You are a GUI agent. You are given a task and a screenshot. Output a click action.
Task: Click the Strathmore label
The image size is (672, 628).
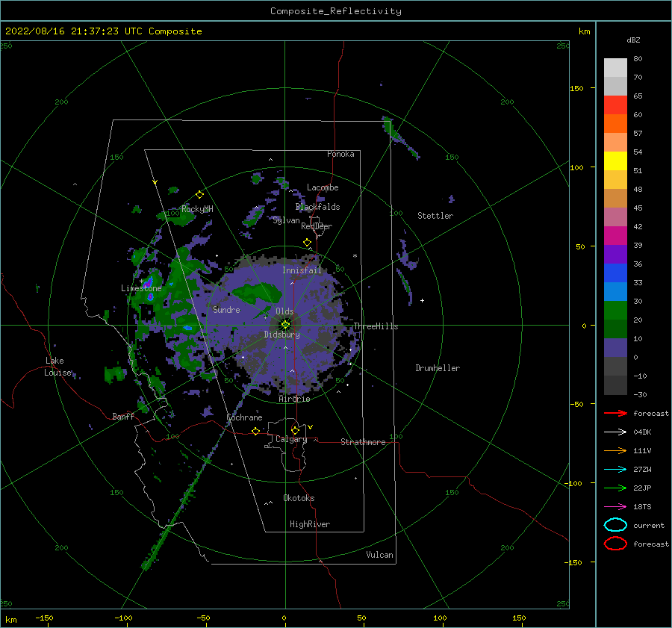pyautogui.click(x=363, y=442)
